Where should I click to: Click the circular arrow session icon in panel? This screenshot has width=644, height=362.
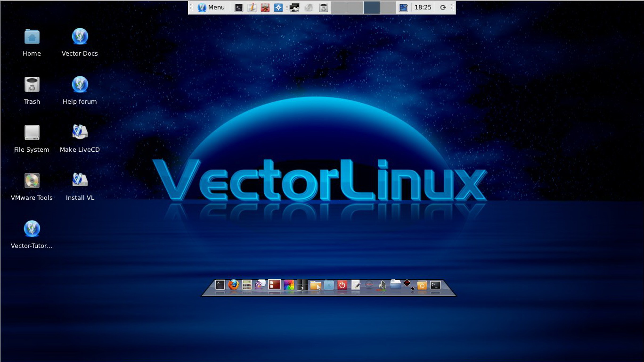pyautogui.click(x=443, y=8)
